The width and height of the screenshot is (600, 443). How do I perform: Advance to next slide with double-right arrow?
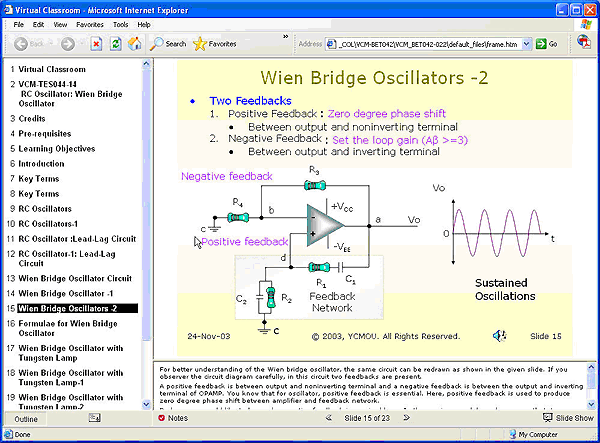click(406, 418)
